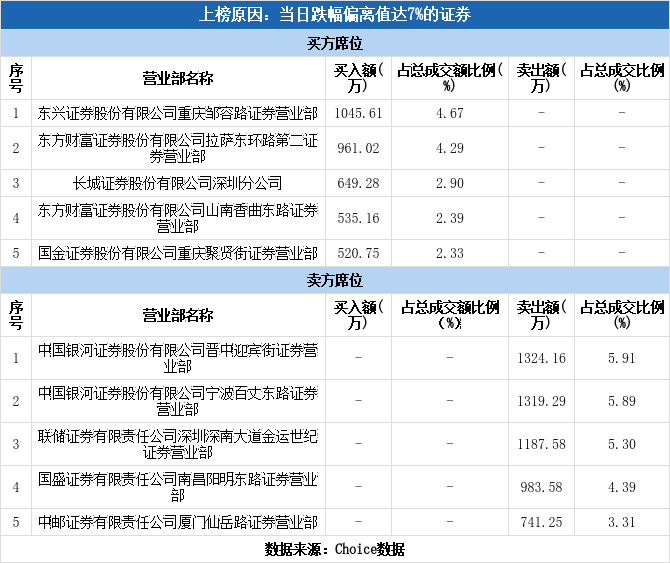
Task: Select sell amount 741.25
Action: (x=541, y=522)
